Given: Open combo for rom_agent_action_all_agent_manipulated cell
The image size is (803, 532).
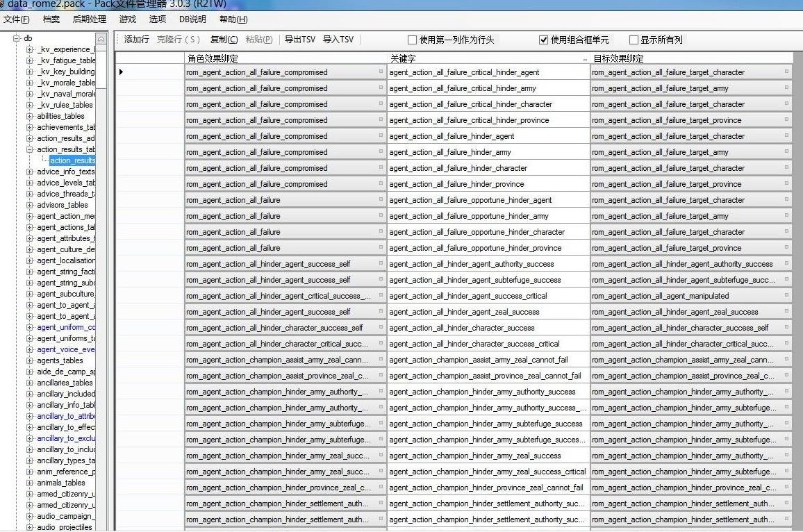Looking at the screenshot, I should [x=786, y=295].
